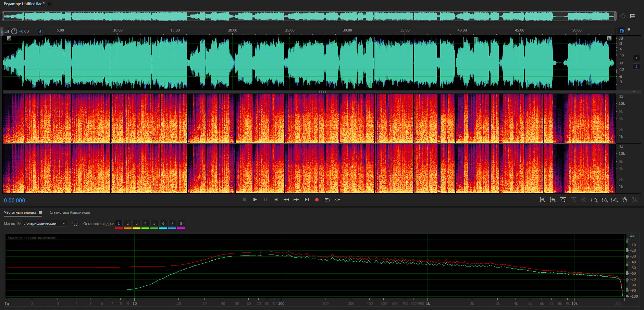This screenshot has height=310, width=644.
Task: Toggle channel 2 enable button
Action: point(636,66)
